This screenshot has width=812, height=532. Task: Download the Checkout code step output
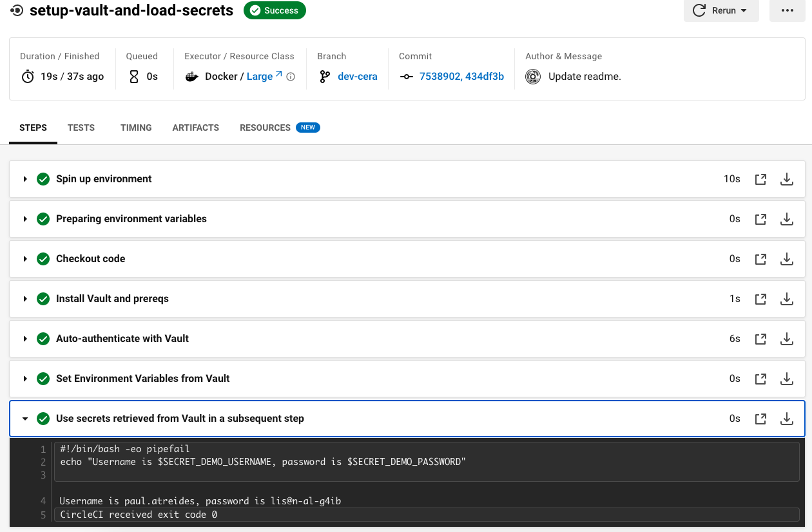[x=787, y=259]
